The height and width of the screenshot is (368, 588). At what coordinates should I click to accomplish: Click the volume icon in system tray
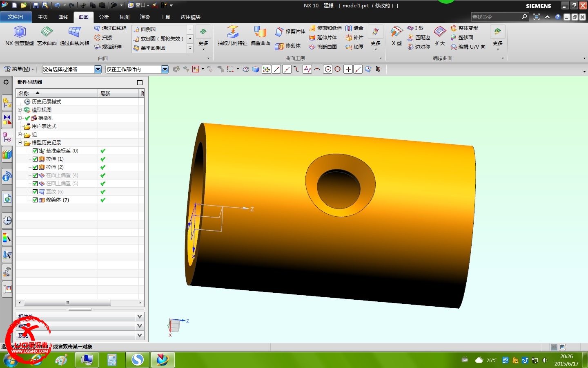(x=545, y=360)
